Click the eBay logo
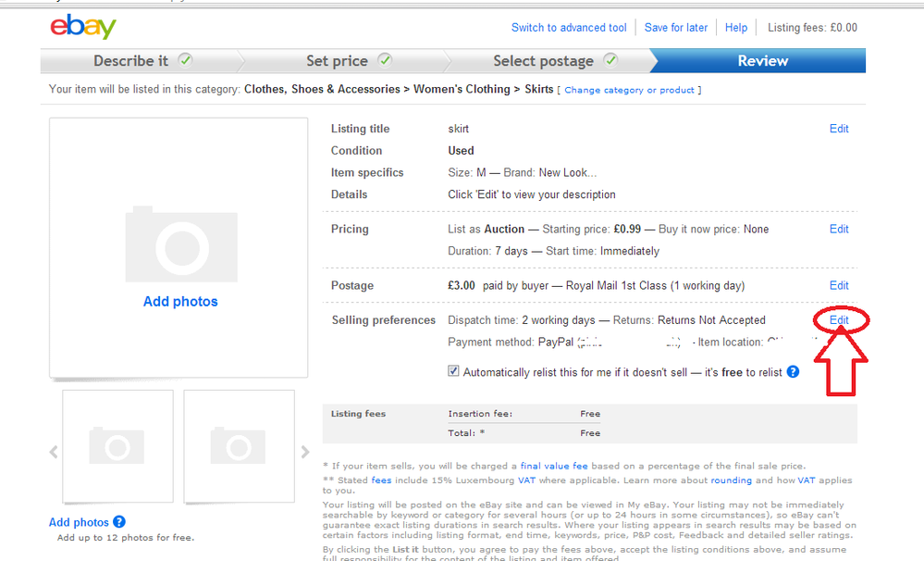This screenshot has height=561, width=924. (x=83, y=27)
